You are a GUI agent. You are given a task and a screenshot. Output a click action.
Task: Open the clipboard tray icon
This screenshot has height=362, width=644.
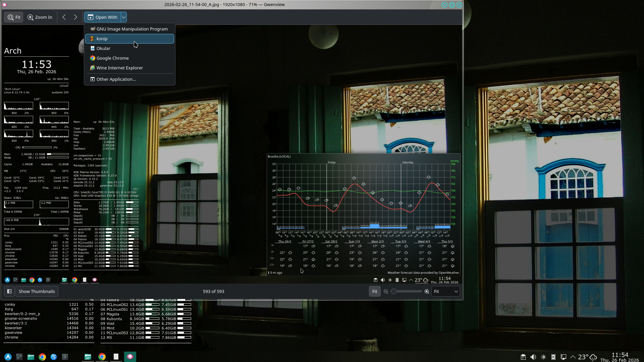click(523, 357)
